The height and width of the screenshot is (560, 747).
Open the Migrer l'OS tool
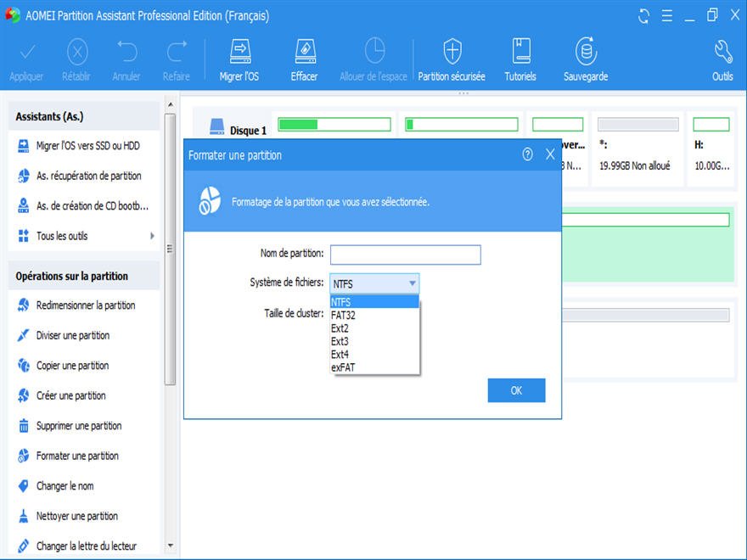click(239, 60)
